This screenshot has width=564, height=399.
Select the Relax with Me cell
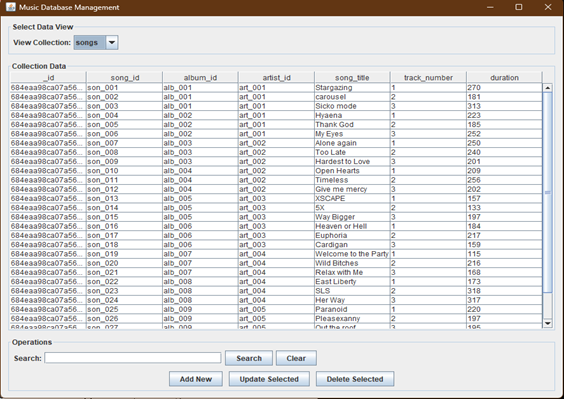[352, 272]
